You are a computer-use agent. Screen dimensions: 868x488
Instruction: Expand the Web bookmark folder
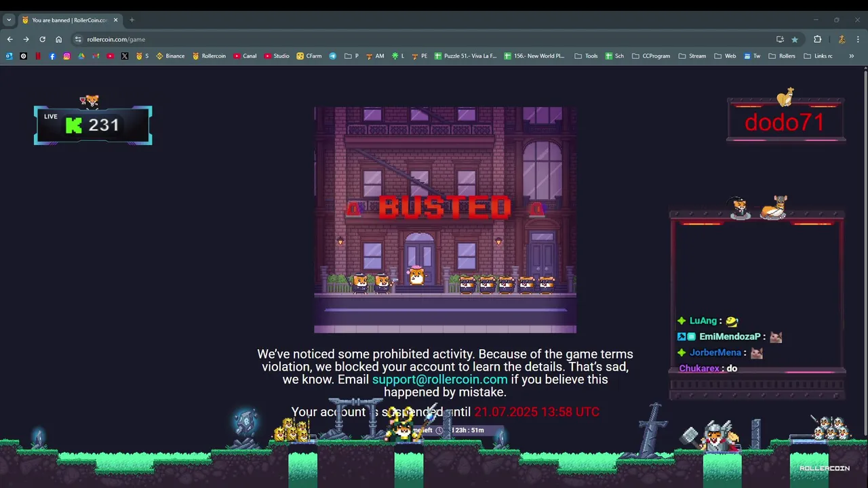point(725,56)
